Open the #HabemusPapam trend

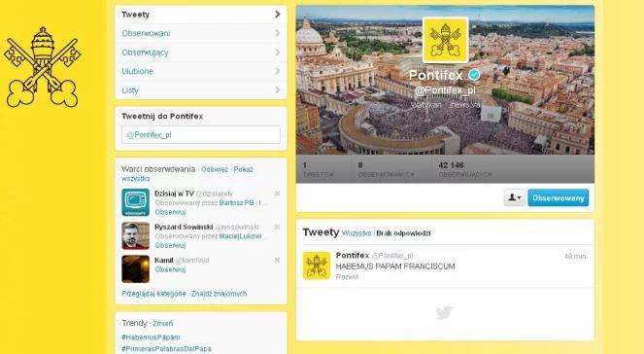click(x=151, y=337)
